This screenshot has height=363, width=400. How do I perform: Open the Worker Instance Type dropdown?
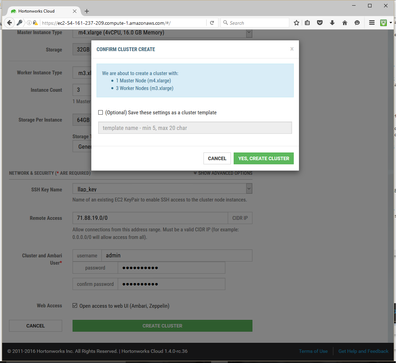click(x=82, y=73)
